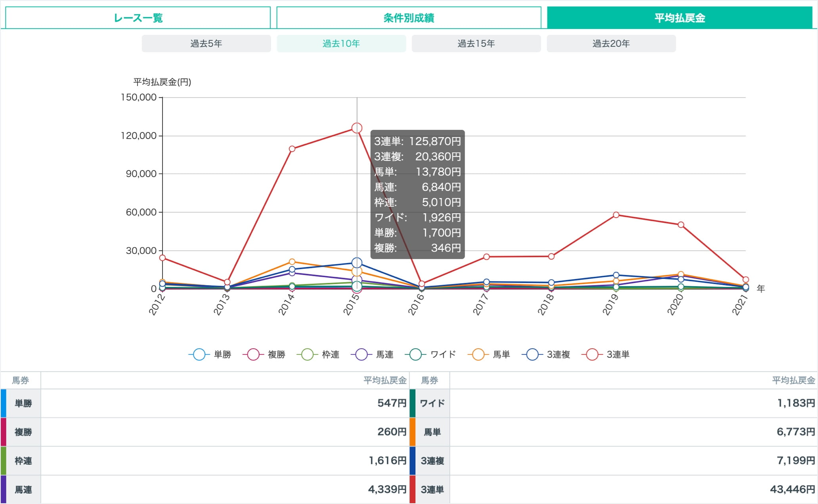Click the ワイド legend marker
Image resolution: width=818 pixels, height=504 pixels.
pyautogui.click(x=415, y=354)
